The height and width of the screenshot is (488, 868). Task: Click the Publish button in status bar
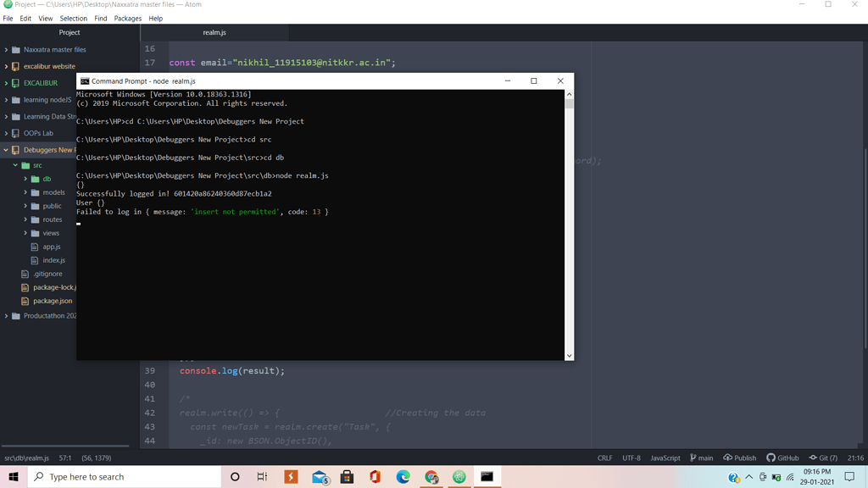739,457
